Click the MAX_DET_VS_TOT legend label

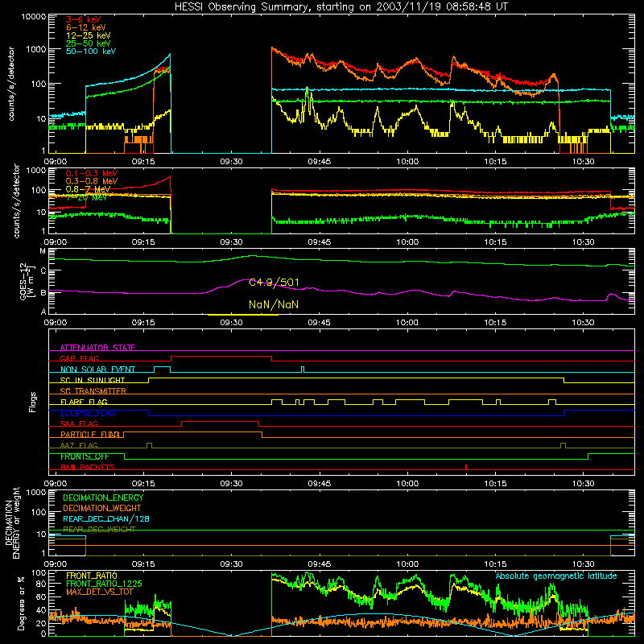click(100, 592)
